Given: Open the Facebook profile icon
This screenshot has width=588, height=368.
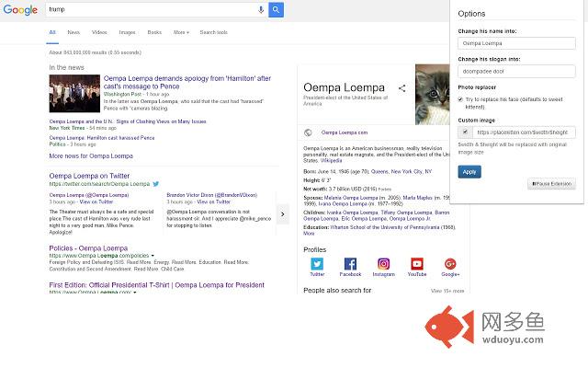Looking at the screenshot, I should [350, 264].
